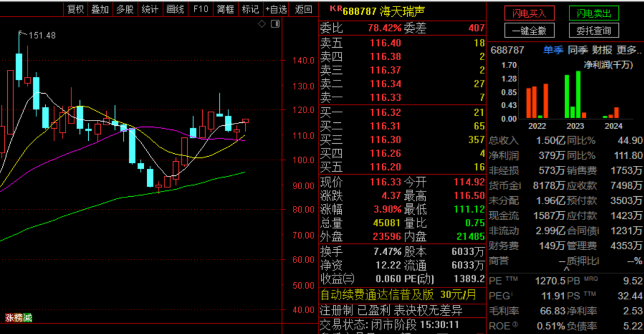Open the 财报 tab
The image size is (644, 334).
pos(602,50)
